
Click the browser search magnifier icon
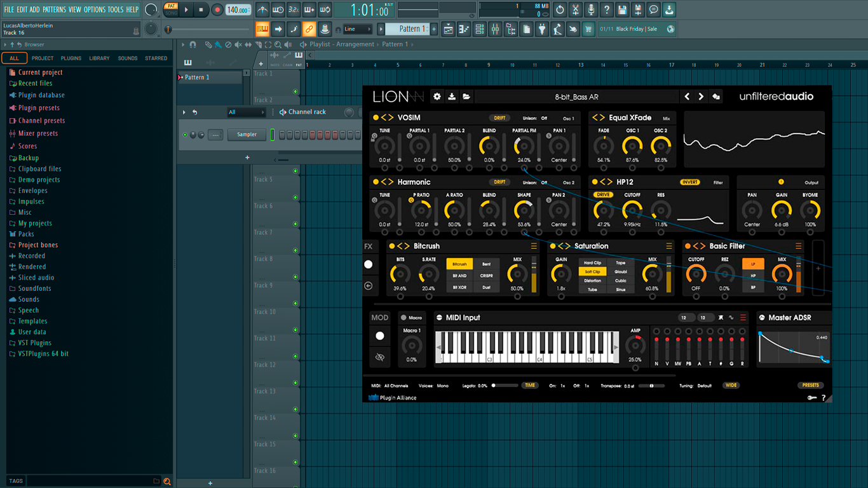[167, 482]
